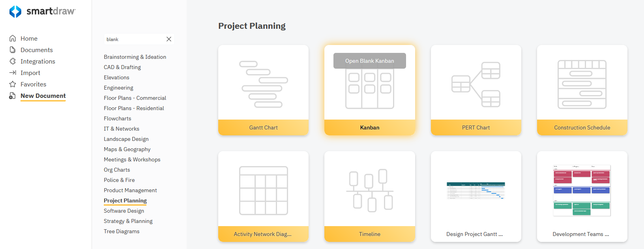Click the SmartDraw logo icon
This screenshot has height=249, width=644.
(x=15, y=11)
